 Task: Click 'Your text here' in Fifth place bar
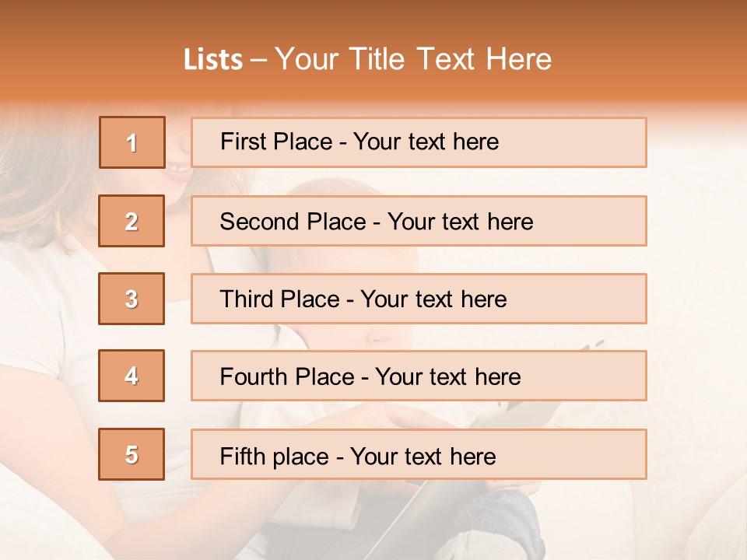(423, 456)
